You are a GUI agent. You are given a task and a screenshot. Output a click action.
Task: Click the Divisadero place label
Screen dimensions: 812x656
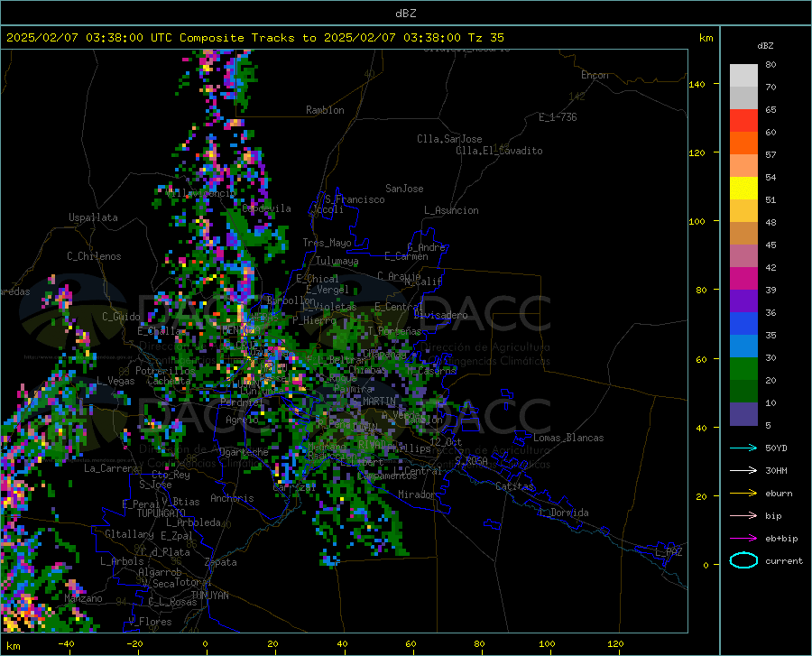click(440, 315)
